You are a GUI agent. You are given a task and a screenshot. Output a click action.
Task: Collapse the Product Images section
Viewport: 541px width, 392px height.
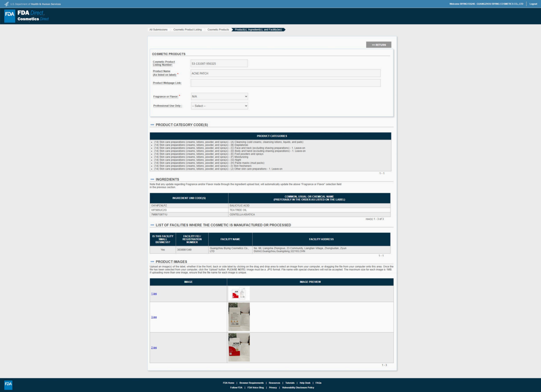pos(152,262)
